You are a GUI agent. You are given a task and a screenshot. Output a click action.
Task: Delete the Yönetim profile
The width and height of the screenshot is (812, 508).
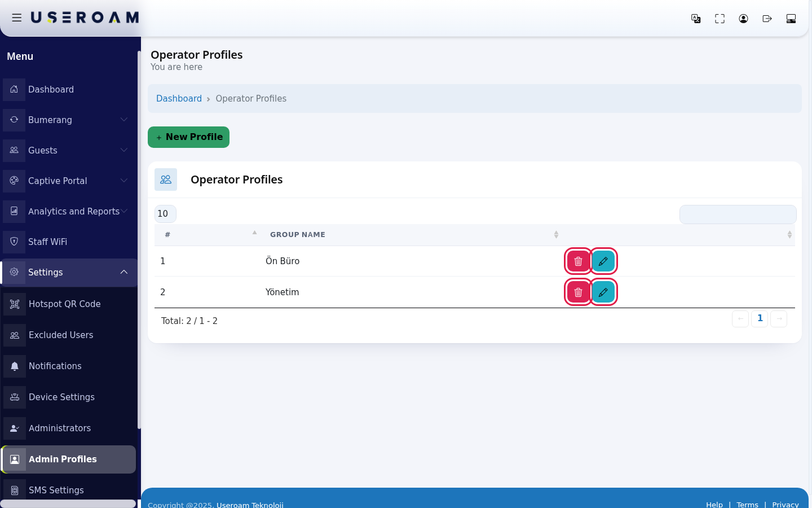[x=578, y=292]
